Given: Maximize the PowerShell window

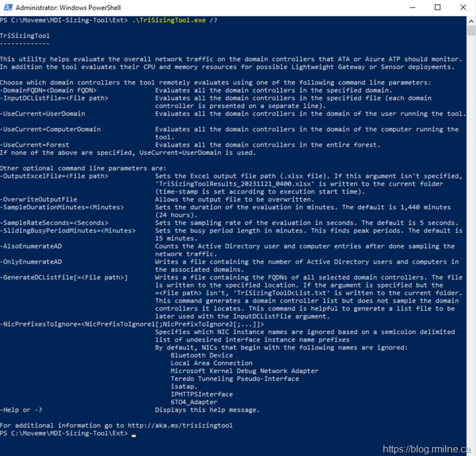Looking at the screenshot, I should click(437, 8).
